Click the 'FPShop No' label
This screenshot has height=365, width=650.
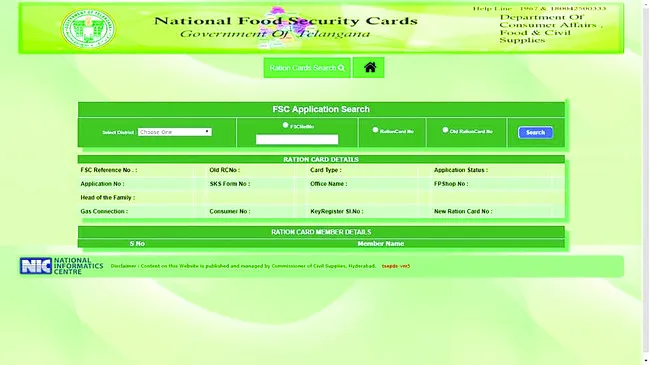tap(451, 184)
